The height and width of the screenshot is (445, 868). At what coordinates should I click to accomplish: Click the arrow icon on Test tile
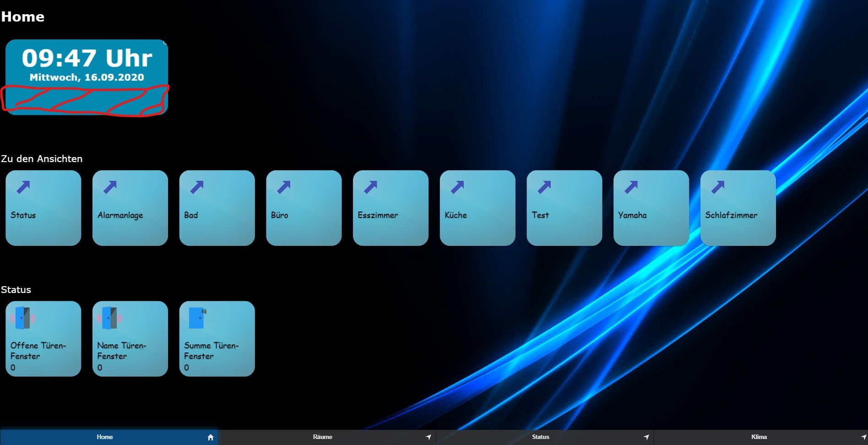click(544, 187)
